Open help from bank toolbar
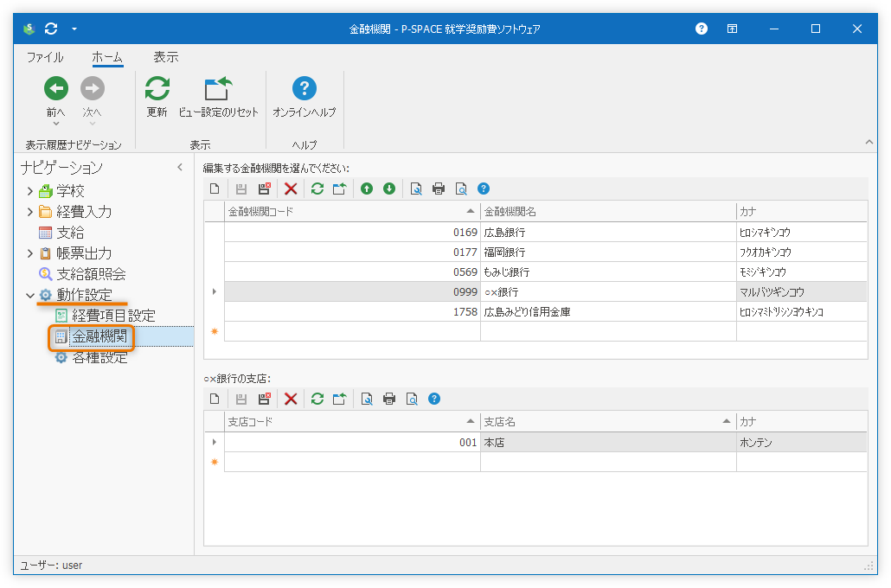891x588 pixels. 484,189
